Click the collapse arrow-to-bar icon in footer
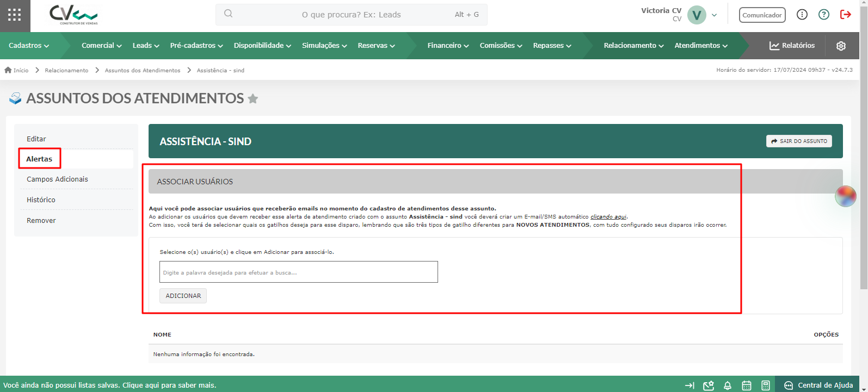868x392 pixels. (x=690, y=385)
